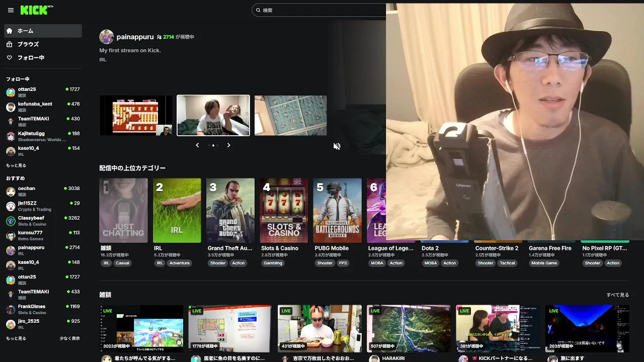Open recommended channel FrankDimes

click(43, 309)
